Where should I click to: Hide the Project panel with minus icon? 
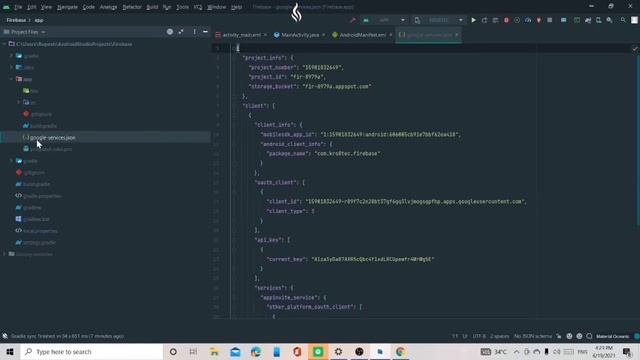pyautogui.click(x=205, y=32)
